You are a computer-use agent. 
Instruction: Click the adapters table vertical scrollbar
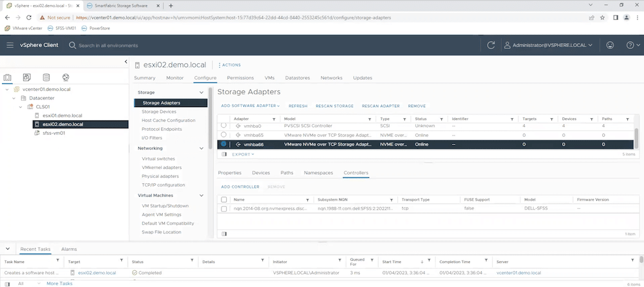(x=636, y=137)
